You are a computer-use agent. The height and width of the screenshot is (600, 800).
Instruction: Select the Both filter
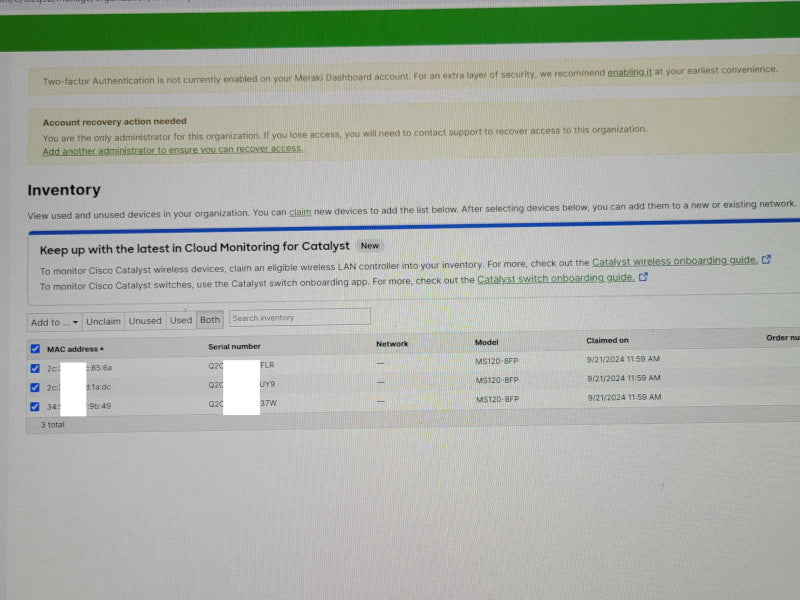[x=210, y=320]
